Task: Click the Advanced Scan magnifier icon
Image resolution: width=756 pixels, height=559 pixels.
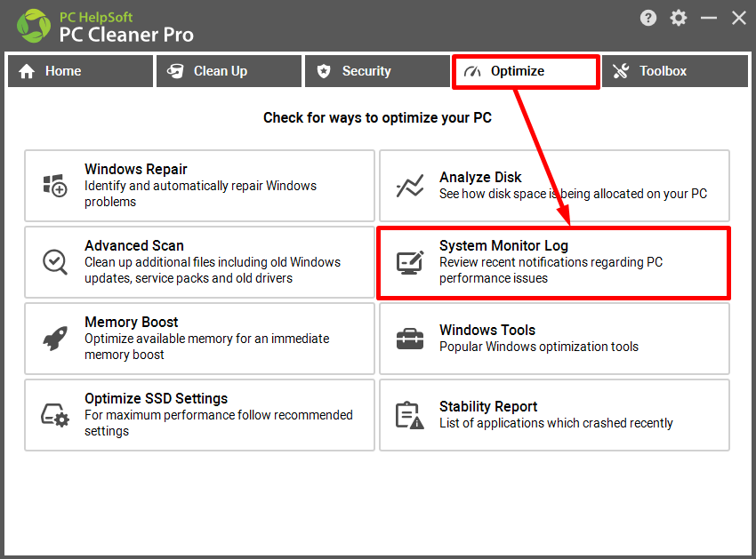Action: point(55,262)
